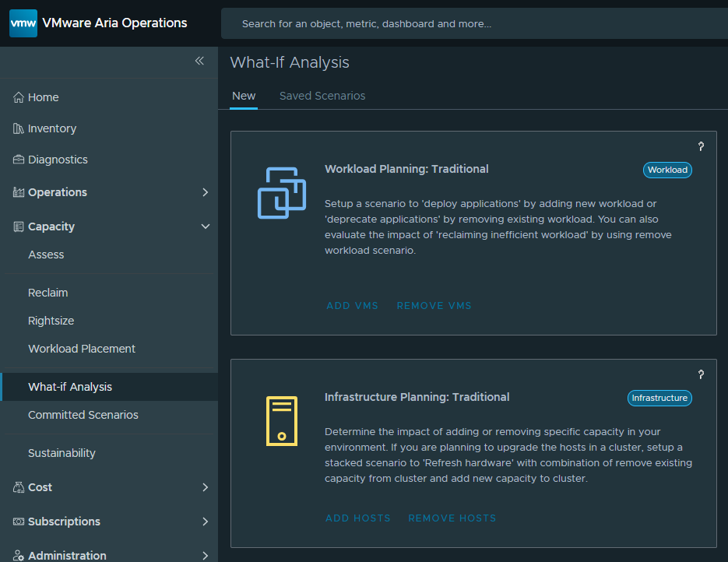Click the Workload Planning: Traditional title
728x562 pixels.
point(406,169)
